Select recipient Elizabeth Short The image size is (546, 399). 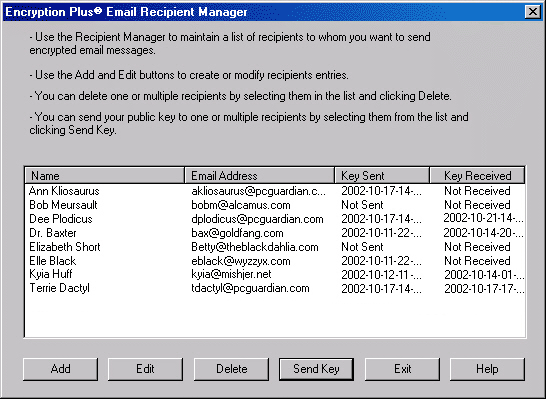pos(65,247)
